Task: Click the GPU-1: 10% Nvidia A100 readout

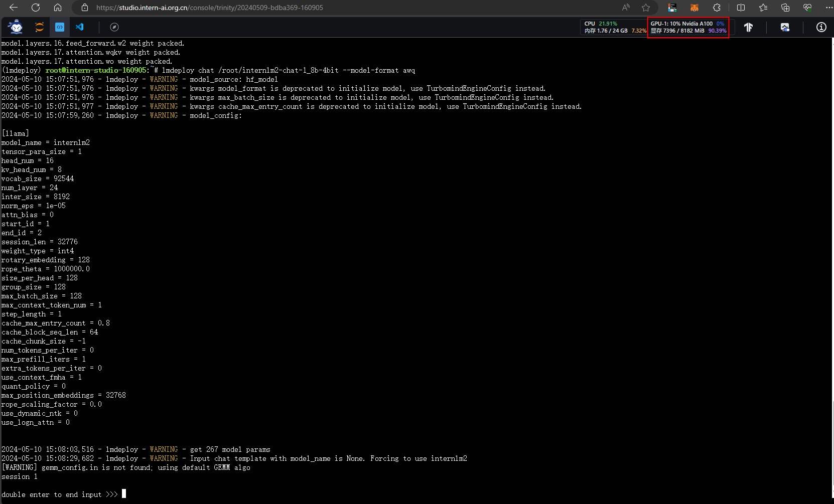Action: click(687, 24)
